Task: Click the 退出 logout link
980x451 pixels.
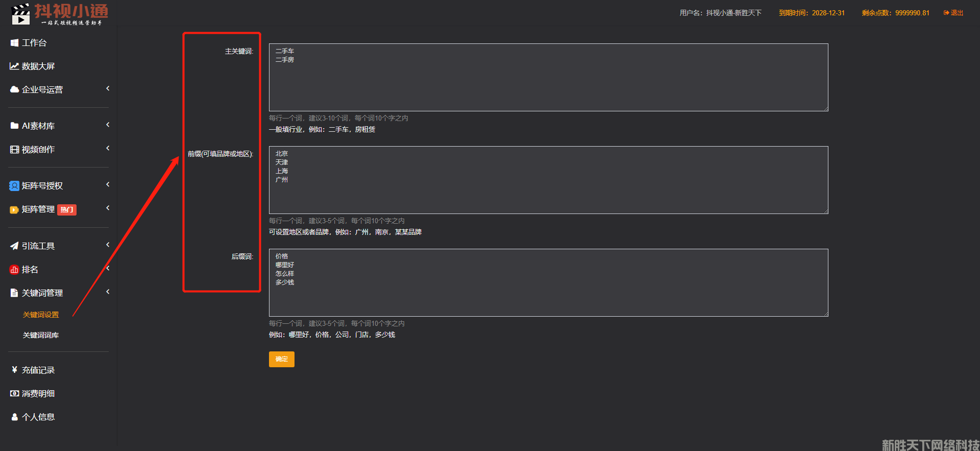Action: (x=953, y=13)
